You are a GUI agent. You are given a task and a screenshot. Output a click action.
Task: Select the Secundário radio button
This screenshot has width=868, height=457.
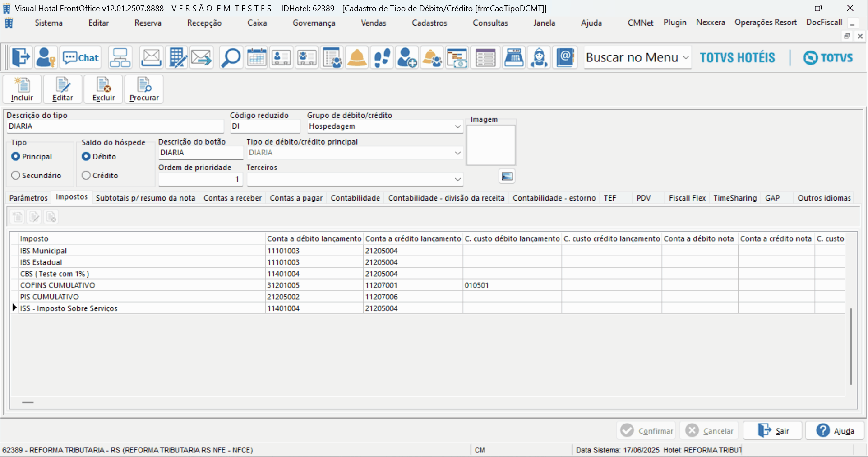point(16,175)
